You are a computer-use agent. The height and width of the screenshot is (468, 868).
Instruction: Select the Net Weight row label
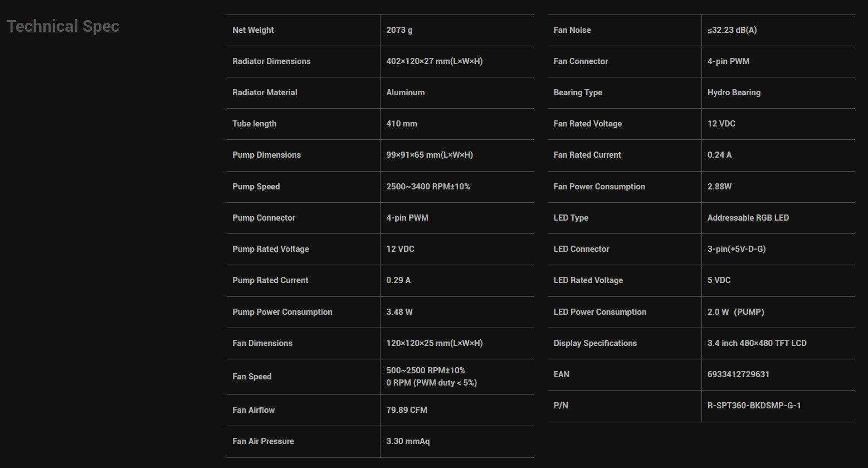point(253,30)
